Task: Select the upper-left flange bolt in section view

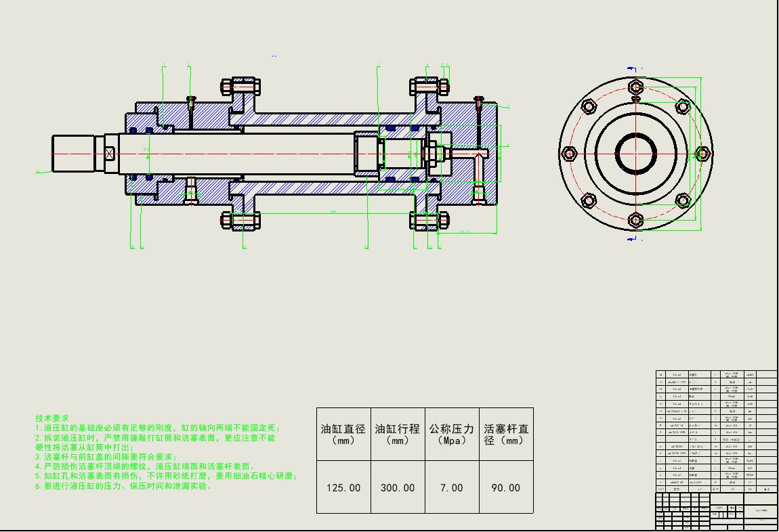Action: pos(240,87)
